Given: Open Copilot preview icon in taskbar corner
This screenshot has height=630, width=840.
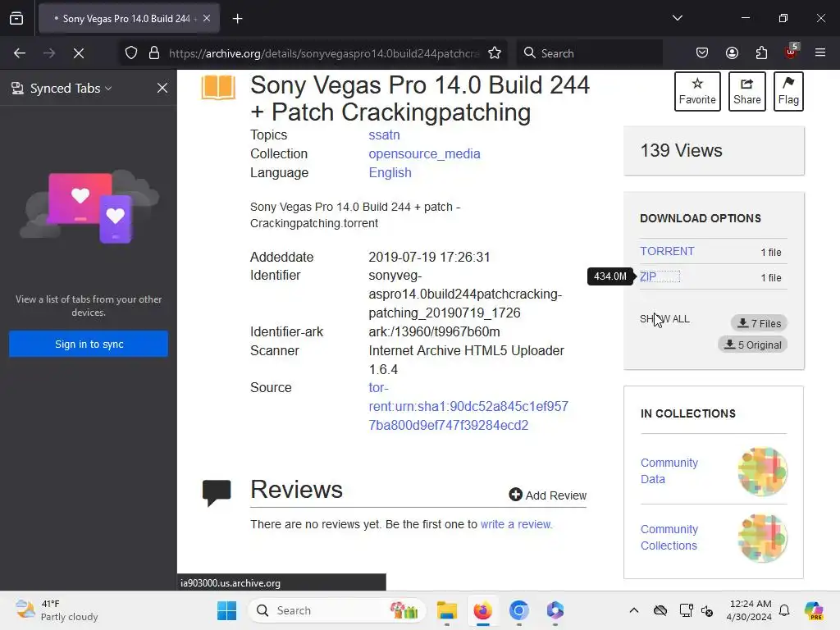Looking at the screenshot, I should click(814, 610).
